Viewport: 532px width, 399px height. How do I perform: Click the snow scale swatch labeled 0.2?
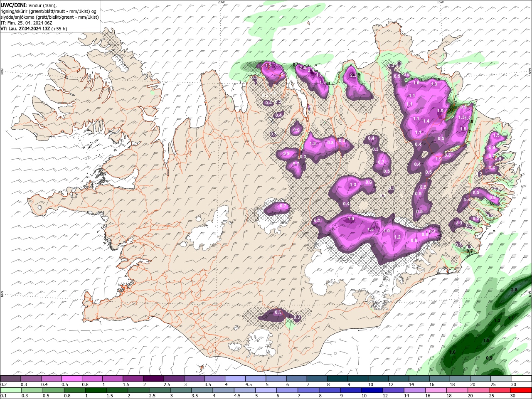click(10, 379)
